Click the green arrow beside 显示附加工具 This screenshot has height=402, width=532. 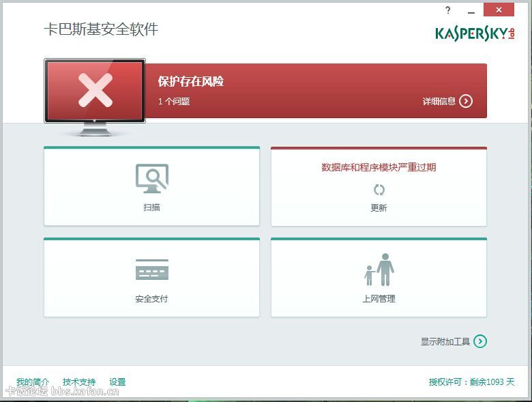click(x=480, y=341)
